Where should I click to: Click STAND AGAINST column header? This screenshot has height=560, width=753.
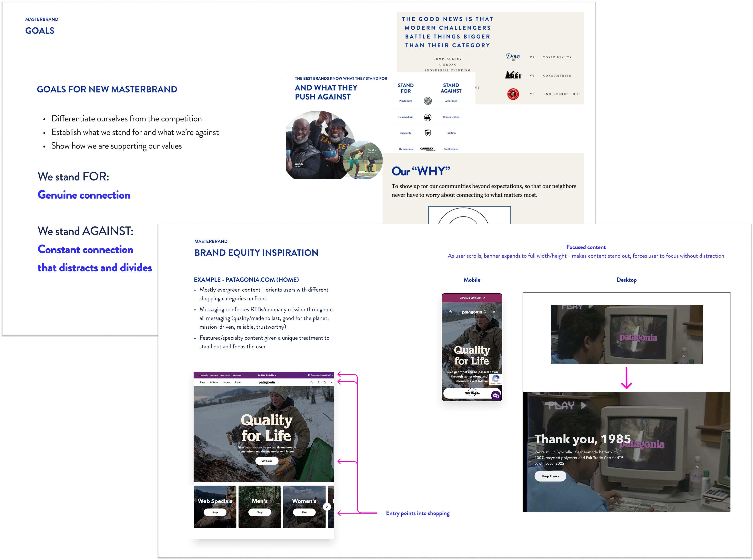(x=451, y=88)
